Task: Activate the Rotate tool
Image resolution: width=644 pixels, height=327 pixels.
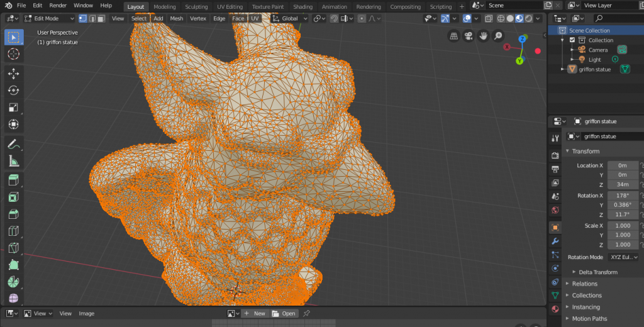Action: 13,91
